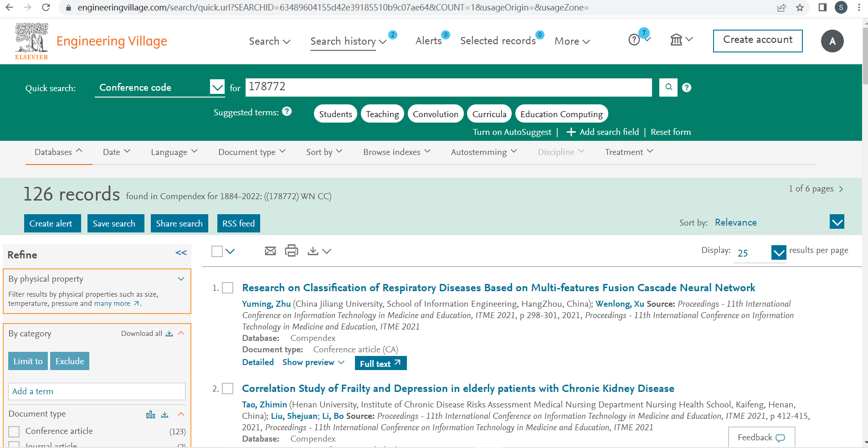Viewport: 868px width, 448px height.
Task: Open Full text of first result
Action: click(380, 363)
